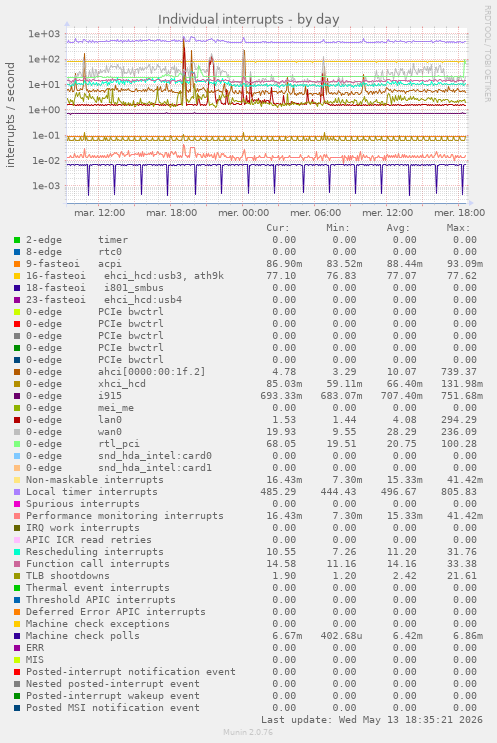Screen dimensions: 497x743
Task: Click the rtc0 blue legend swatch
Action: click(17, 252)
